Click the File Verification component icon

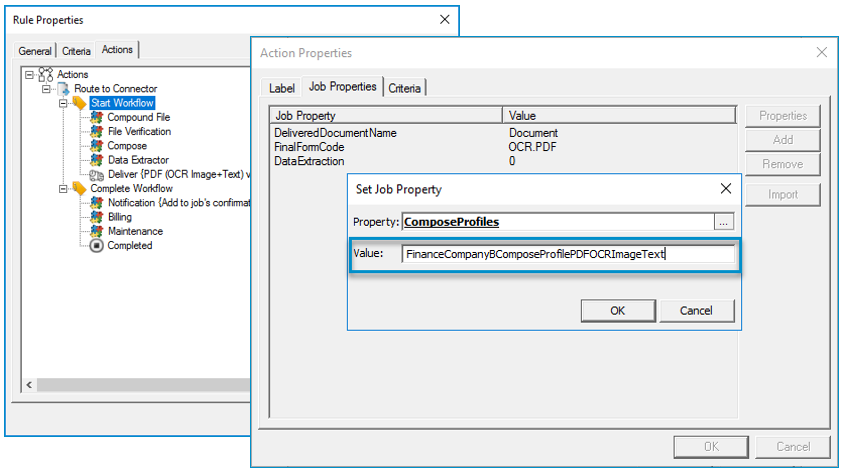(x=97, y=131)
